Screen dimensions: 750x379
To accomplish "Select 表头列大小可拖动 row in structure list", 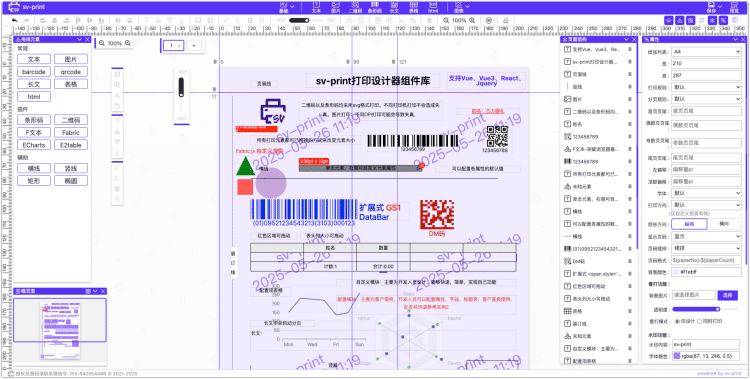I will [x=598, y=299].
